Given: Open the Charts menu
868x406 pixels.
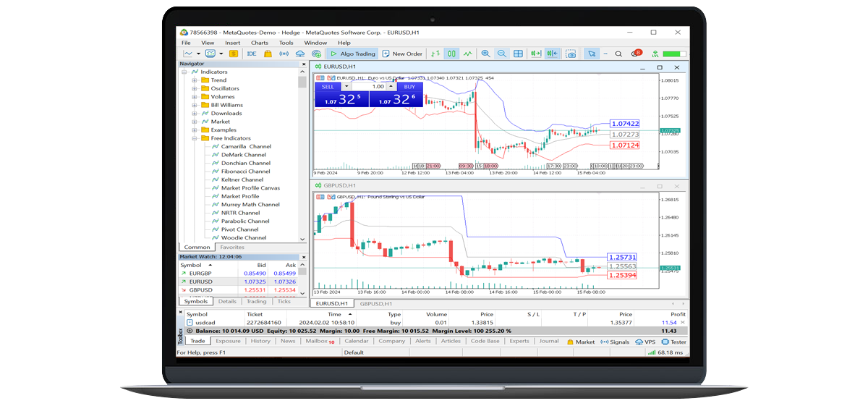Looking at the screenshot, I should coord(259,43).
